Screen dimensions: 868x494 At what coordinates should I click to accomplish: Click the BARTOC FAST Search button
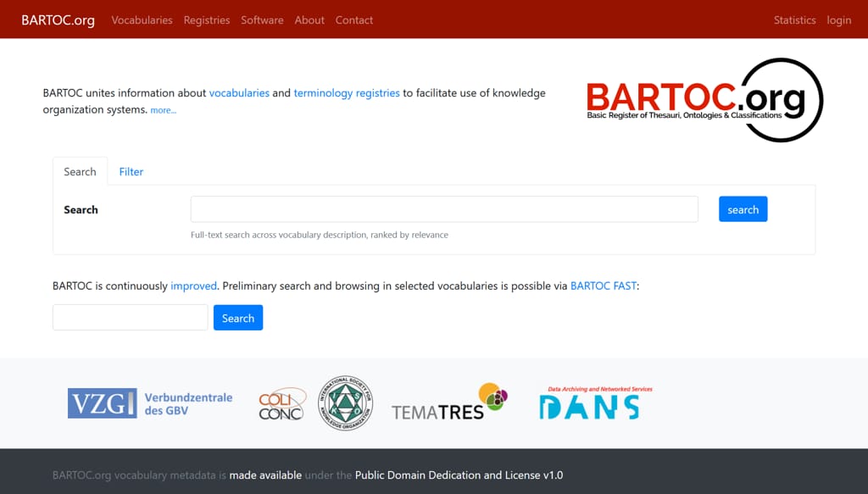click(x=238, y=318)
